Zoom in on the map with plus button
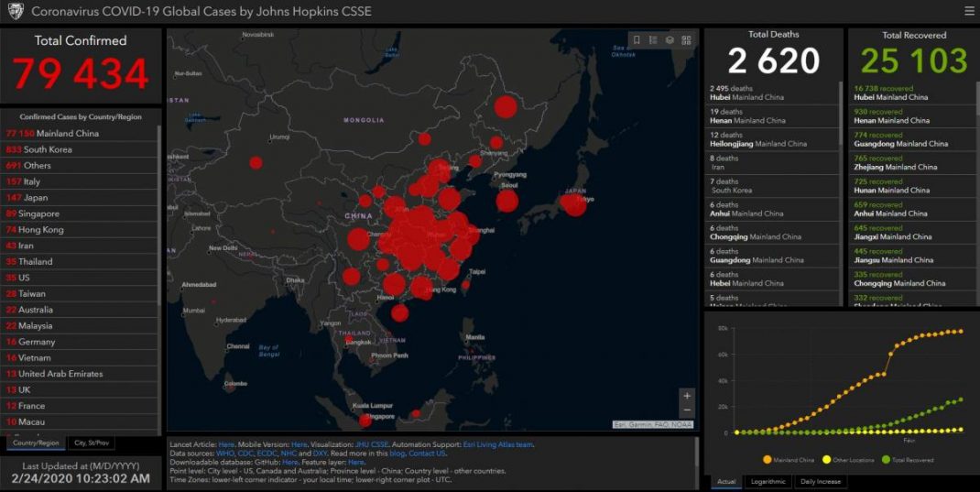Image resolution: width=980 pixels, height=492 pixels. pyautogui.click(x=687, y=396)
